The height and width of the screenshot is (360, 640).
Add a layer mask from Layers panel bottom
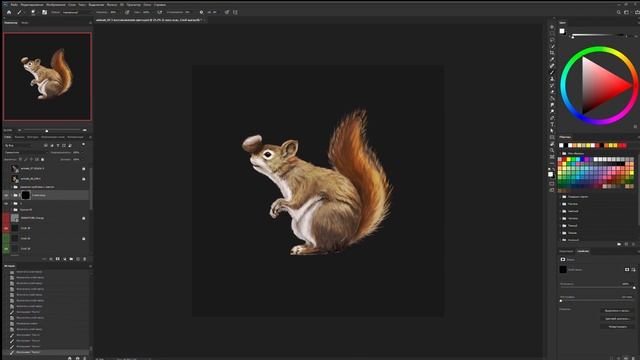58,259
